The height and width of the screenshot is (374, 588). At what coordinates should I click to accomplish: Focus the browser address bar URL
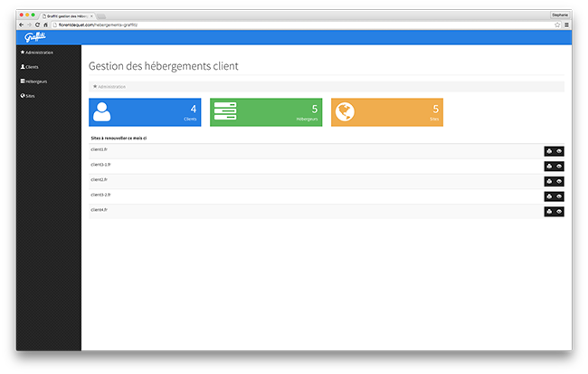[x=99, y=24]
